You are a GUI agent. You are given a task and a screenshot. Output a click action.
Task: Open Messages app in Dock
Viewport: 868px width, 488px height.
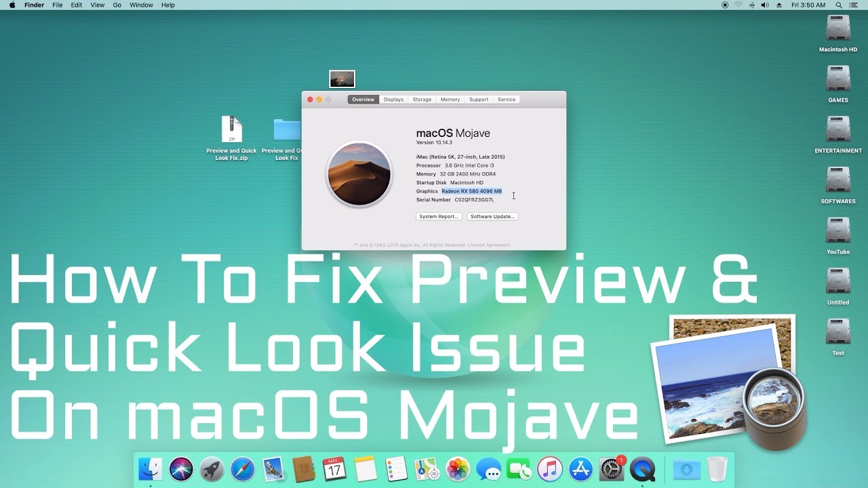(x=488, y=469)
